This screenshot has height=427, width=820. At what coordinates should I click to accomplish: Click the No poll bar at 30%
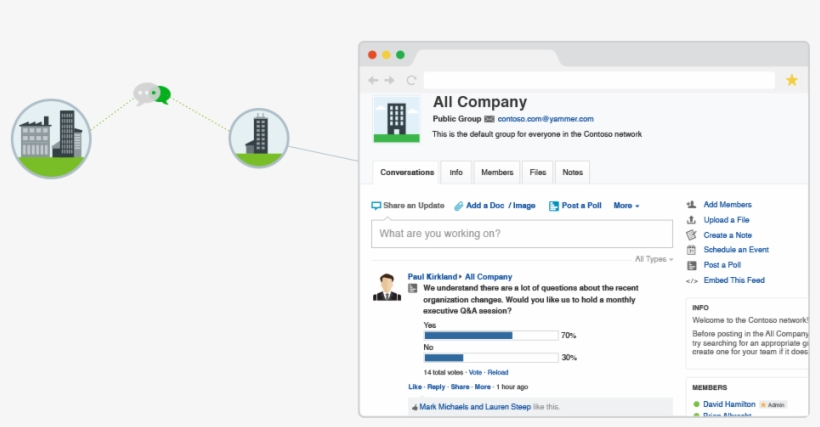(491, 358)
